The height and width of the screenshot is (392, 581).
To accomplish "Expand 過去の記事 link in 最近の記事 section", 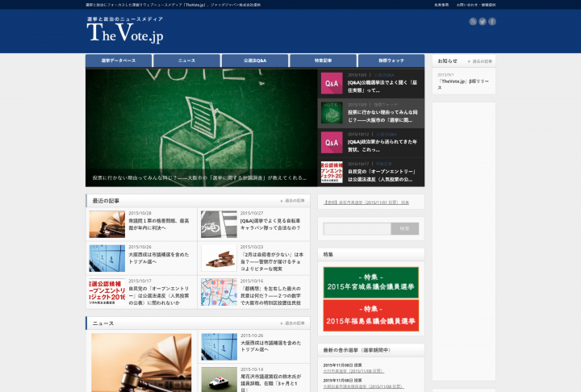I will (292, 200).
